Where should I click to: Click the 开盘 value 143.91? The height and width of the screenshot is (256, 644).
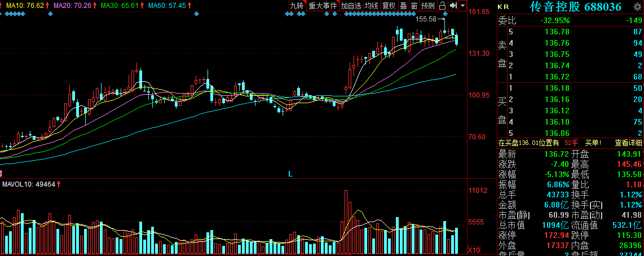629,155
